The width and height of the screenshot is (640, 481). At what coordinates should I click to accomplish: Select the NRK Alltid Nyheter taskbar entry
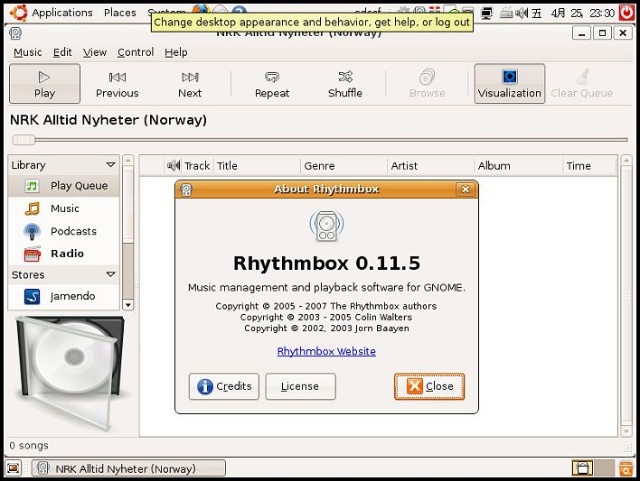[129, 468]
